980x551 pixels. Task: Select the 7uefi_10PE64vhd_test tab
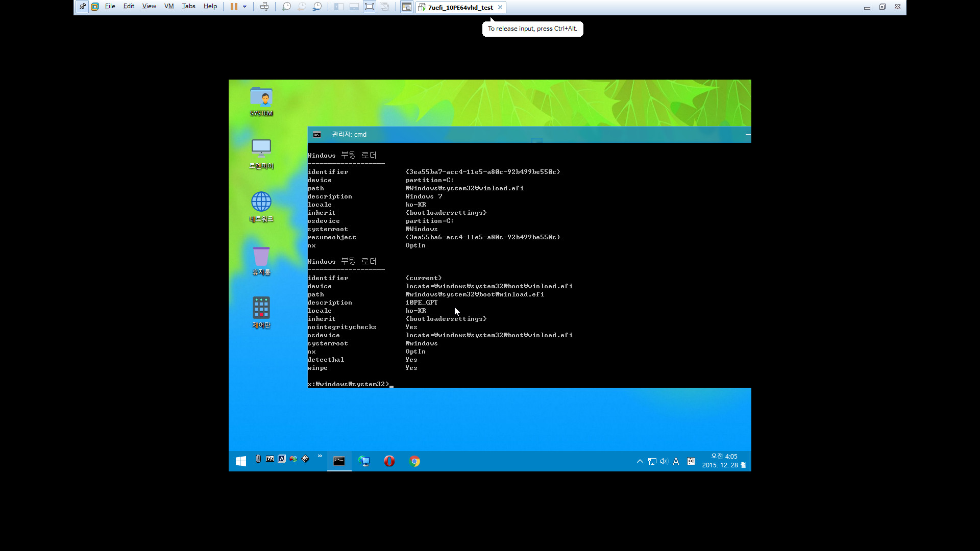click(461, 7)
